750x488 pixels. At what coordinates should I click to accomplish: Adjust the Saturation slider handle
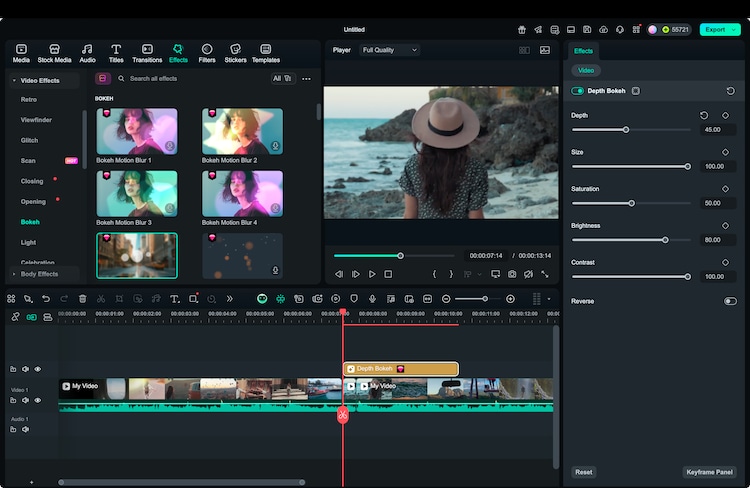[631, 203]
